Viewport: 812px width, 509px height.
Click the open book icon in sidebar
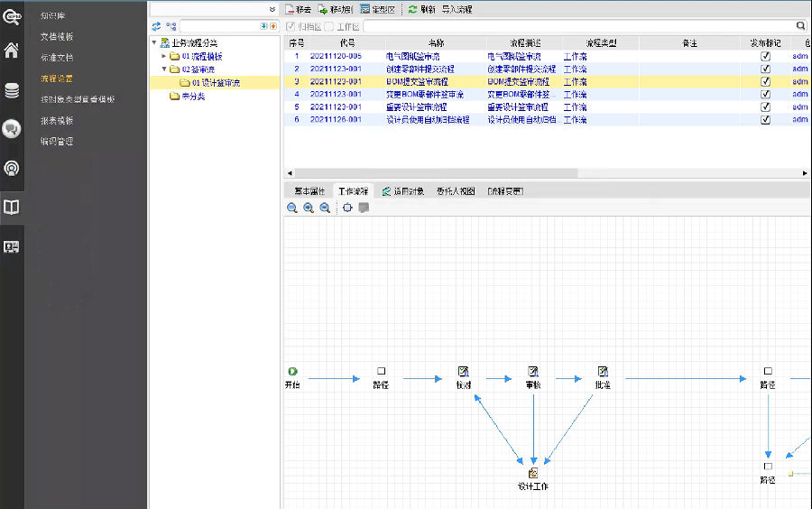(12, 208)
